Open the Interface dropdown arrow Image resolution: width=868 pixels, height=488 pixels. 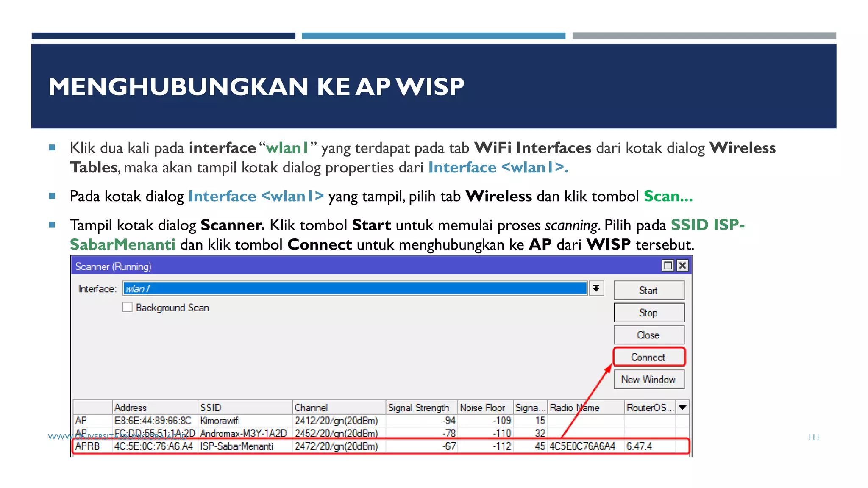click(x=596, y=288)
